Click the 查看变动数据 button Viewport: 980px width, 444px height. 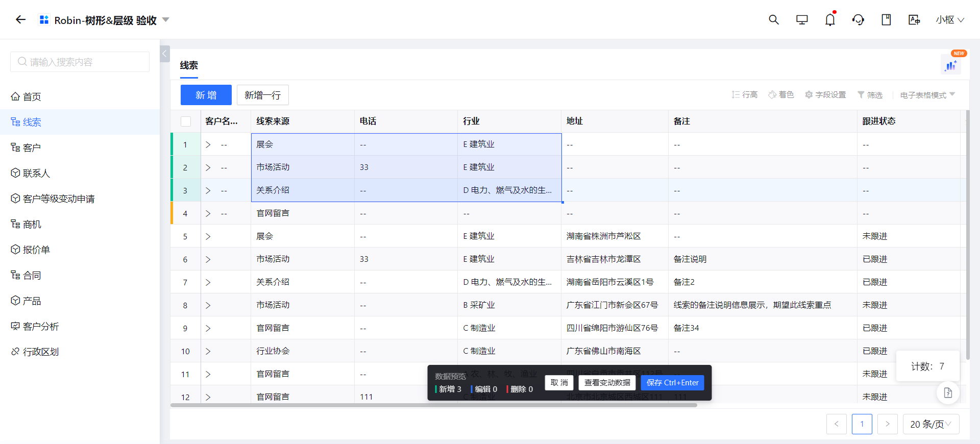coord(607,383)
